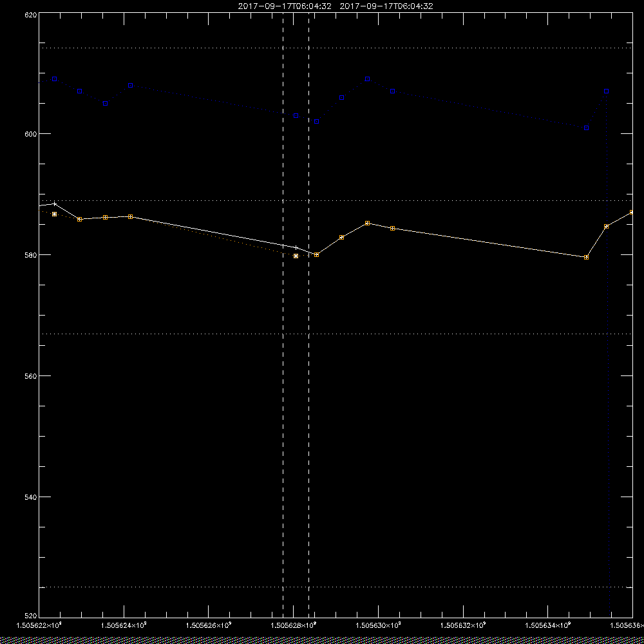The height and width of the screenshot is (644, 644).
Task: Click the rightmost orange marker near value 587
Action: pyautogui.click(x=632, y=213)
